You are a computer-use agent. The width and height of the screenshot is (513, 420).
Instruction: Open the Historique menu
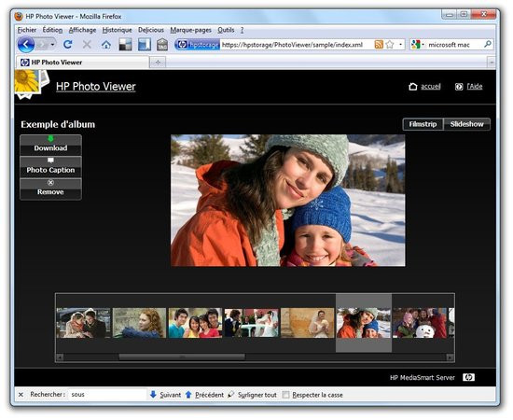point(117,30)
